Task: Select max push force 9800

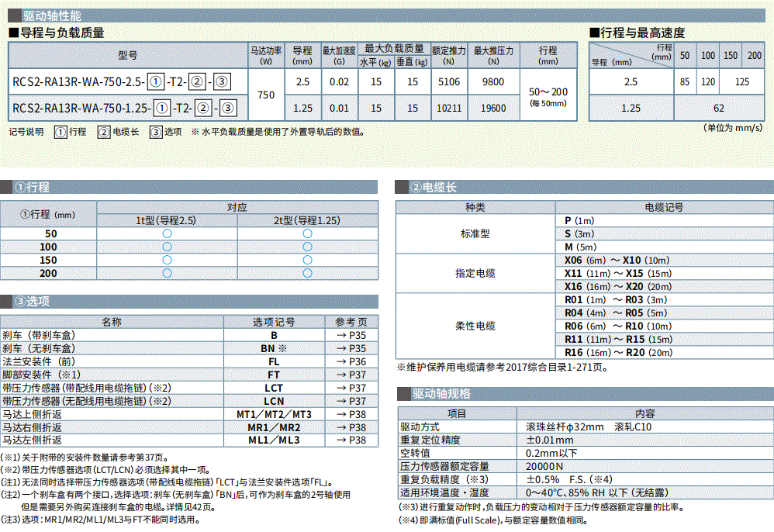Action: 493,82
